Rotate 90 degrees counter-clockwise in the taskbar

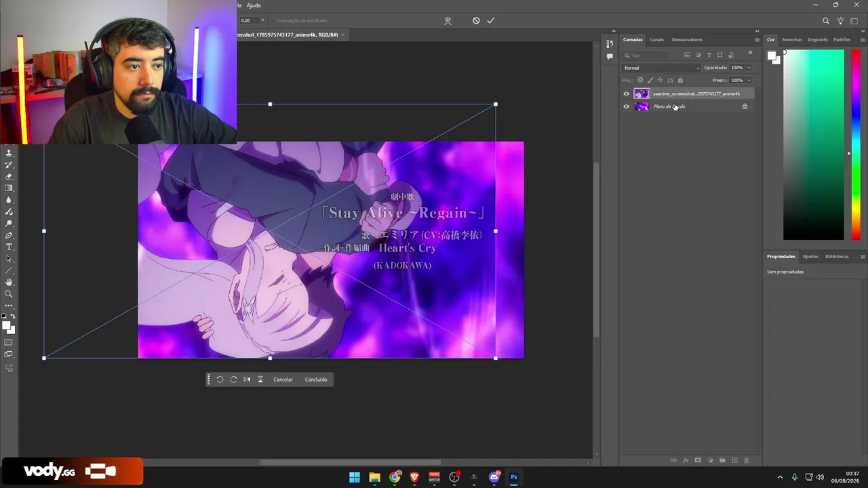click(x=220, y=380)
